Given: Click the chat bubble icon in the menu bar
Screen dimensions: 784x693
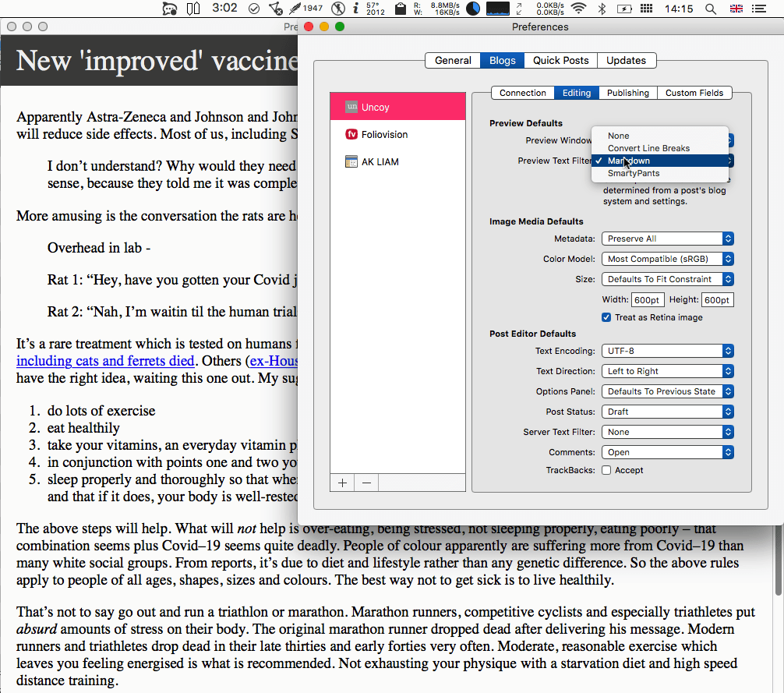Looking at the screenshot, I should tap(170, 9).
